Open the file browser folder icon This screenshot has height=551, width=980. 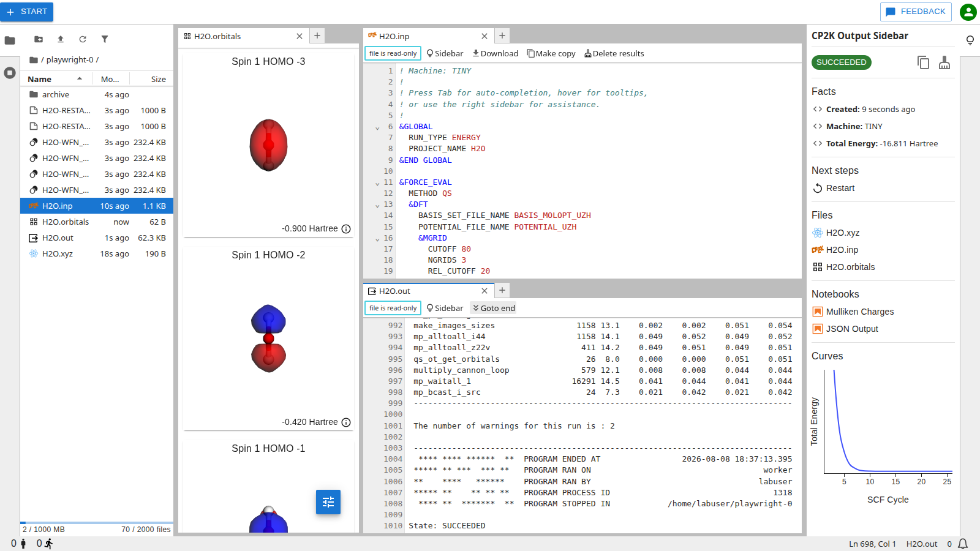pos(10,40)
